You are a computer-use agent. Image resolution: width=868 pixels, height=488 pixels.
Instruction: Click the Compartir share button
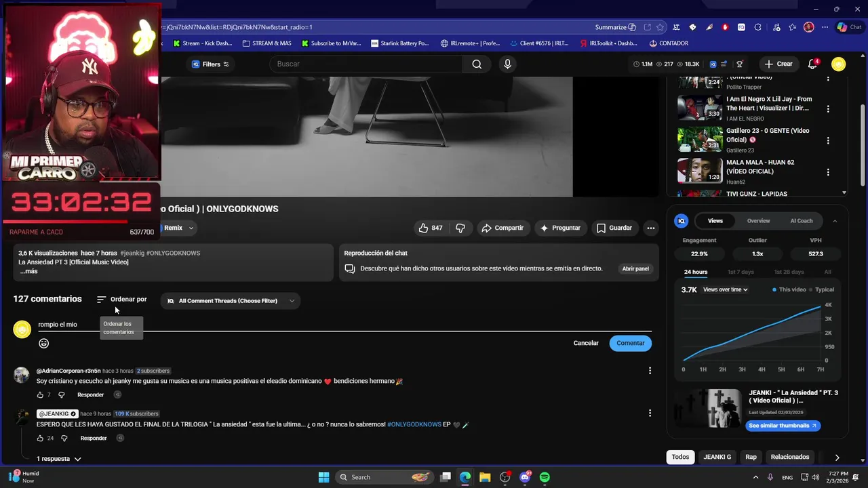[x=502, y=228]
